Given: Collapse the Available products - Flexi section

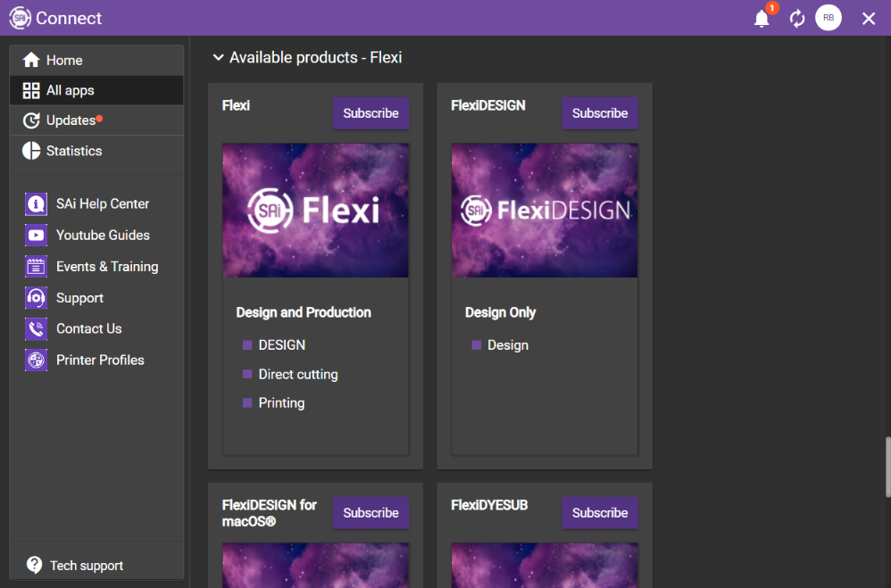Looking at the screenshot, I should tap(219, 56).
